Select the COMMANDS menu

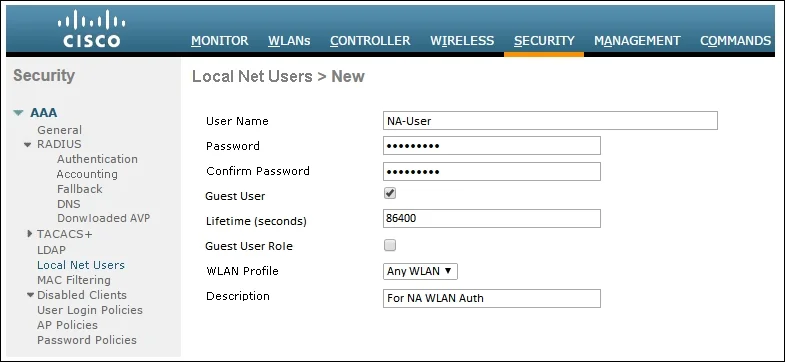[735, 41]
